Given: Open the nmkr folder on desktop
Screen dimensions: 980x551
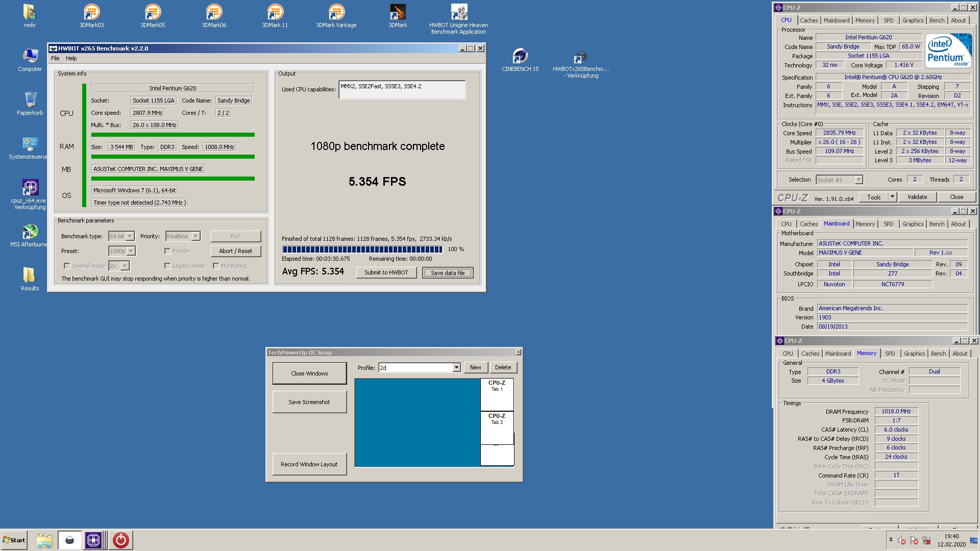Looking at the screenshot, I should click(30, 16).
